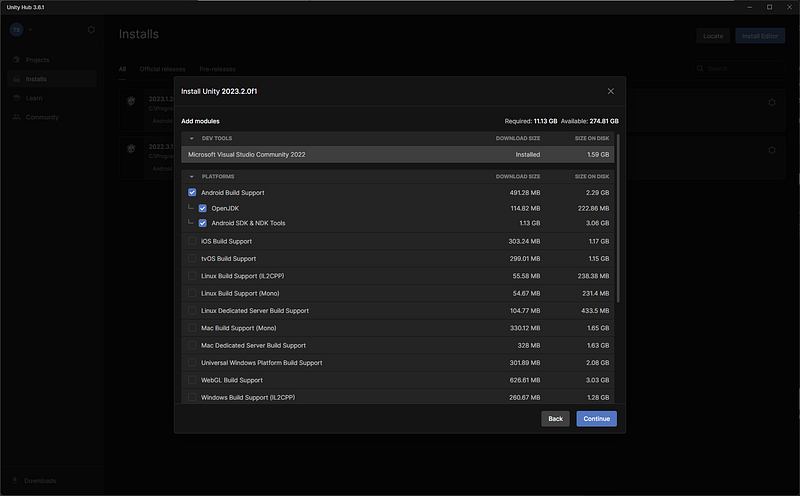Switch to Official releases tab
This screenshot has height=496, width=800.
point(162,69)
